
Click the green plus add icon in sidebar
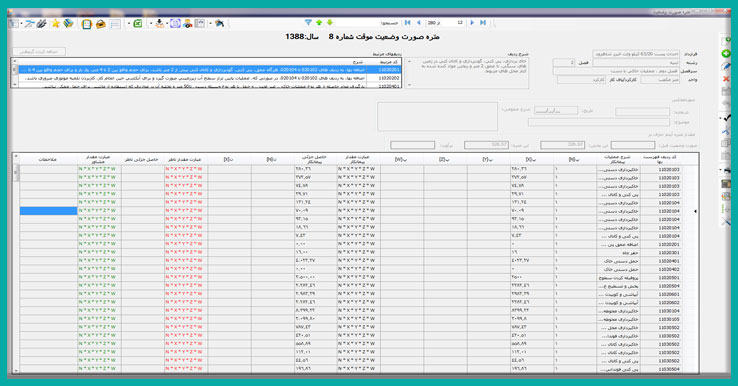[726, 54]
